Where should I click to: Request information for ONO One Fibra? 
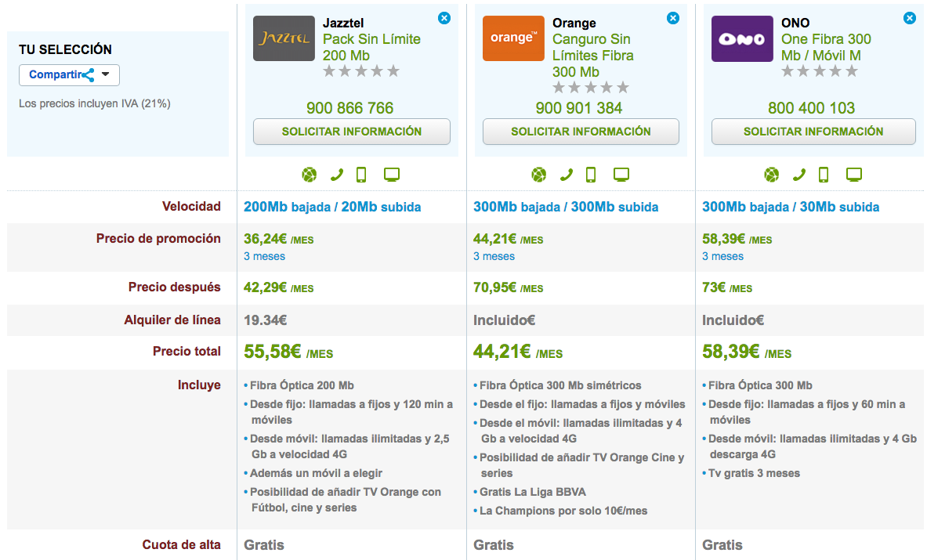(813, 132)
